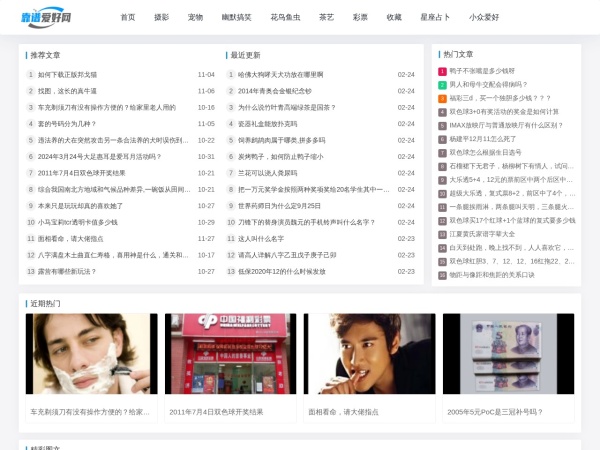This screenshot has width=600, height=450.
Task: Open the 小众爱好 navigation link
Action: [x=485, y=17]
